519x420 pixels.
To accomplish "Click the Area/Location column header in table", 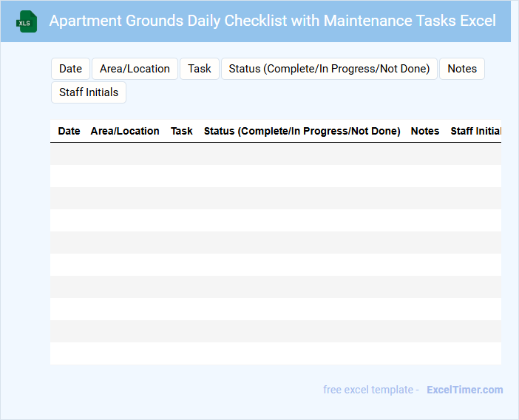I will click(125, 131).
